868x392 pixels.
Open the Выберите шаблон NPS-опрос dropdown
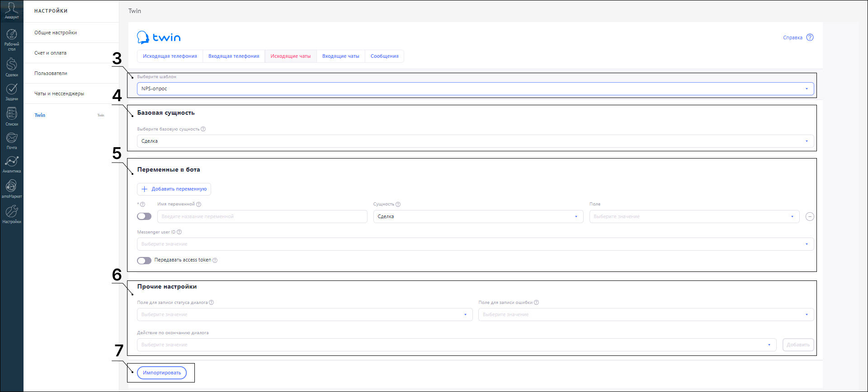click(x=475, y=89)
